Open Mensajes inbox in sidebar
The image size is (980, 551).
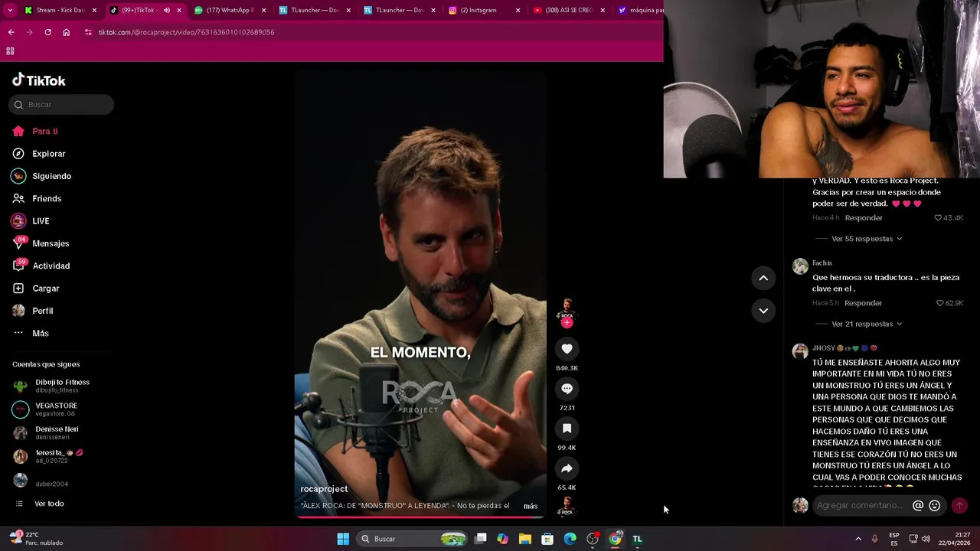tap(41, 243)
